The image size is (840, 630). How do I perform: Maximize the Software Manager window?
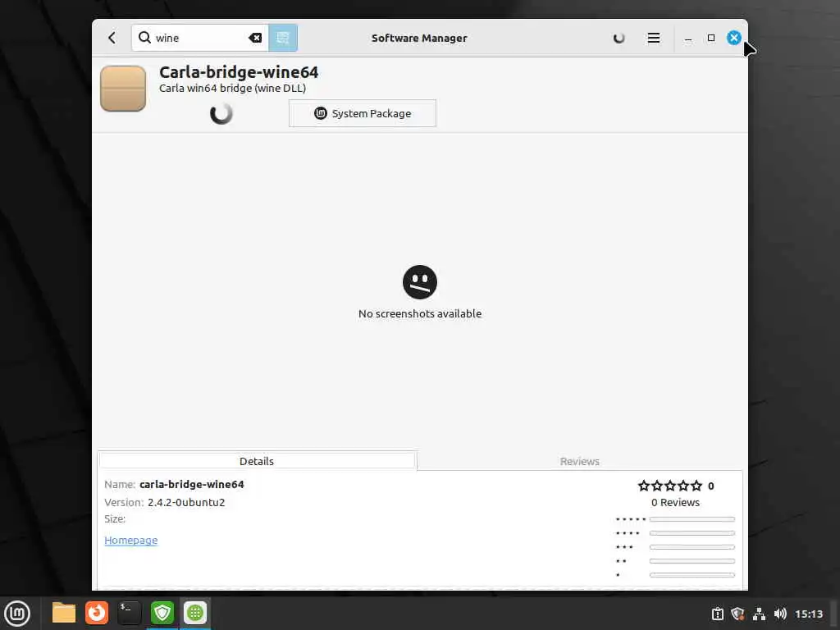(x=711, y=38)
